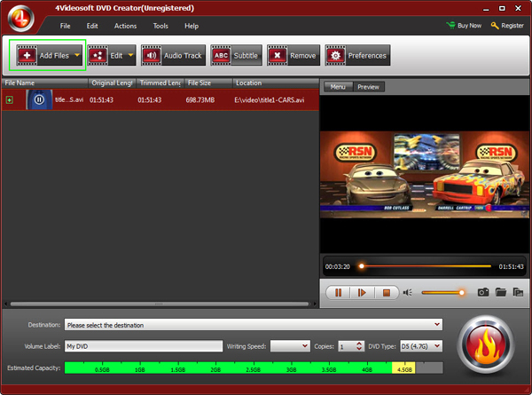The width and height of the screenshot is (532, 395).
Task: Click the title...S.avi video thumbnail
Action: pyautogui.click(x=39, y=99)
